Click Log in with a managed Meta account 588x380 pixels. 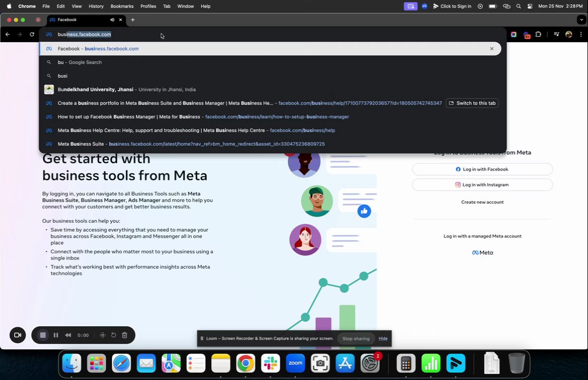482,236
